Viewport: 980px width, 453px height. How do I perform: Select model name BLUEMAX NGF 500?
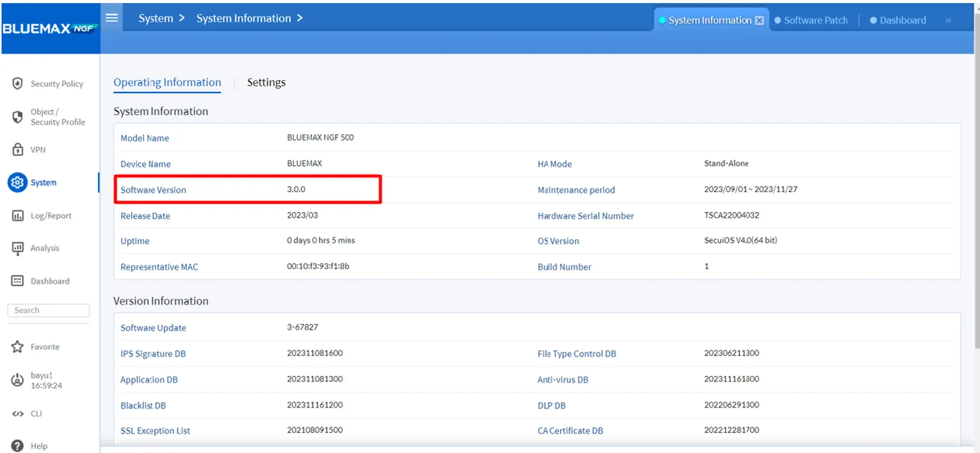[x=320, y=137]
